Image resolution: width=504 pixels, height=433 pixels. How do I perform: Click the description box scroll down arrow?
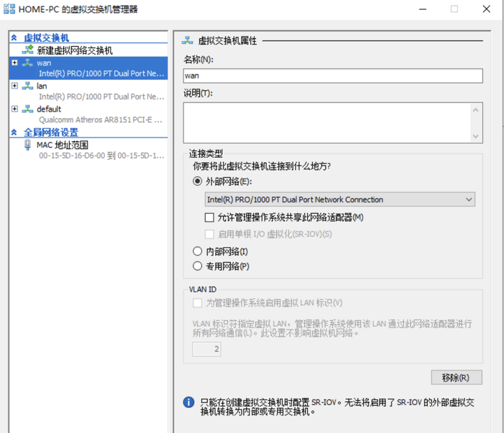[476, 136]
